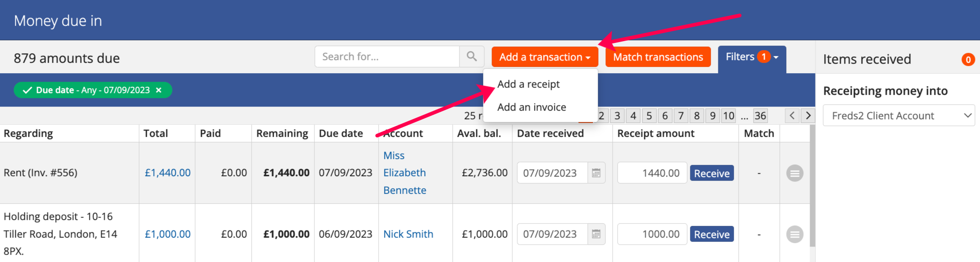Choose Add an invoice menu option
The height and width of the screenshot is (262, 980).
pyautogui.click(x=531, y=107)
